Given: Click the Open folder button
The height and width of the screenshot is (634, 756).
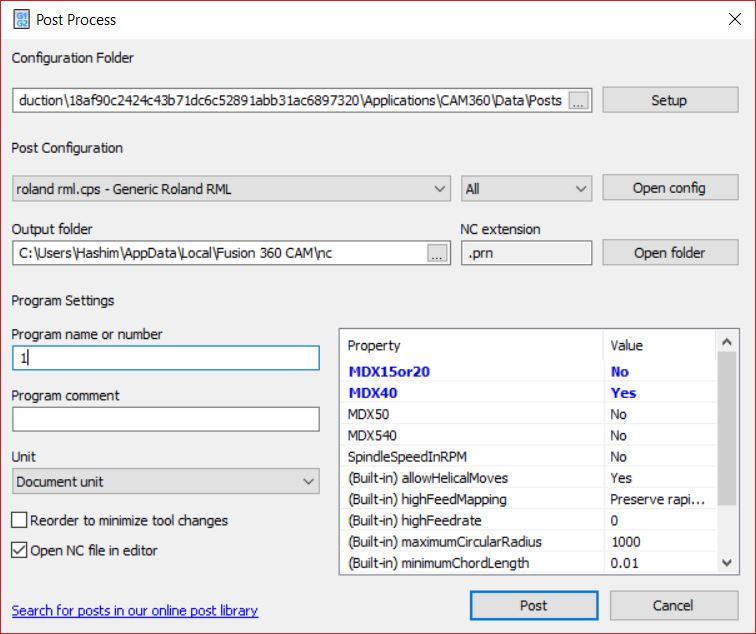Looking at the screenshot, I should tap(670, 253).
